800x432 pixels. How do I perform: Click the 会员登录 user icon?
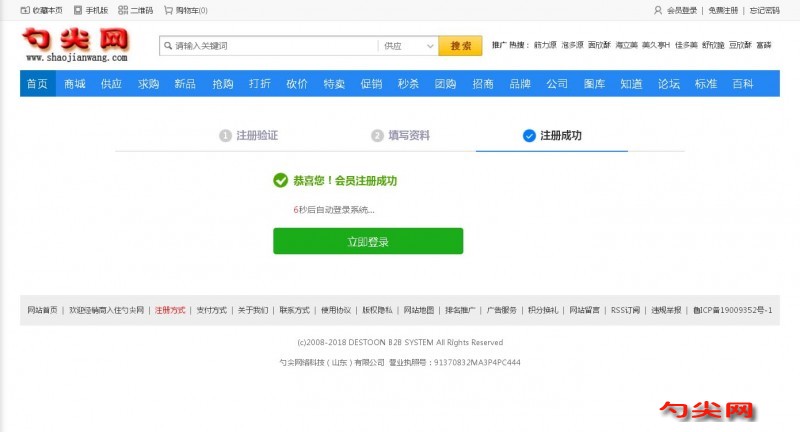(657, 10)
